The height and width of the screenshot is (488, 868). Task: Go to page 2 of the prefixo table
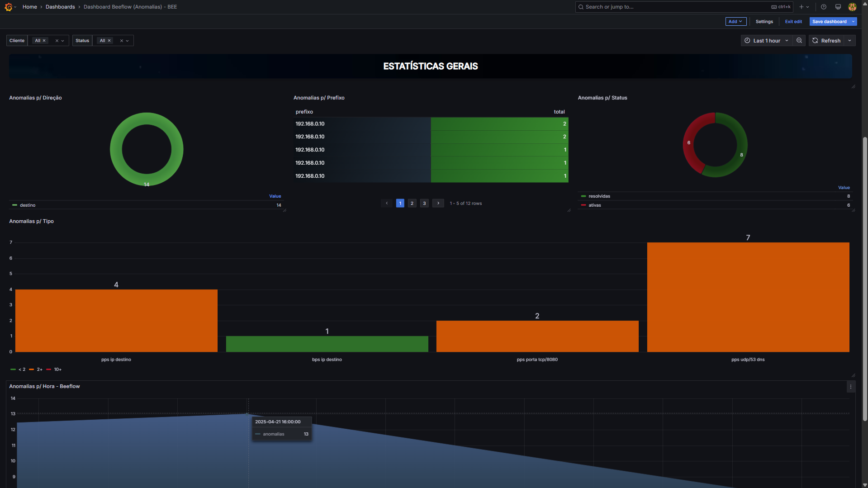coord(412,203)
